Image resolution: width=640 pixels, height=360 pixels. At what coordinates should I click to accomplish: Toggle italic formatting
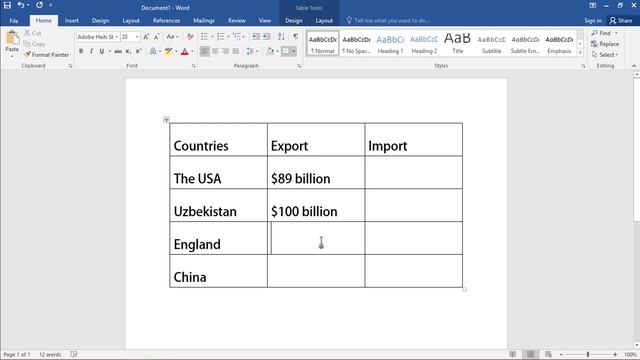pos(91,51)
